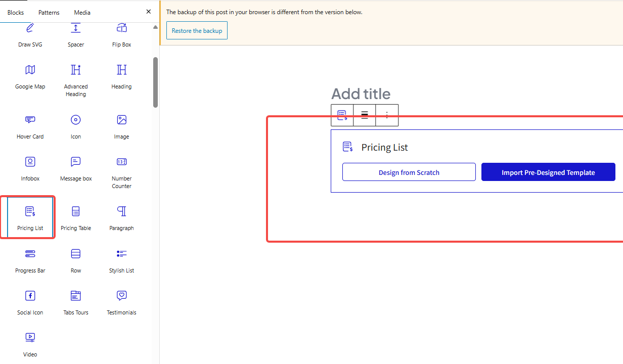Click Import Pre-Designed Template button
The width and height of the screenshot is (623, 364).
548,172
